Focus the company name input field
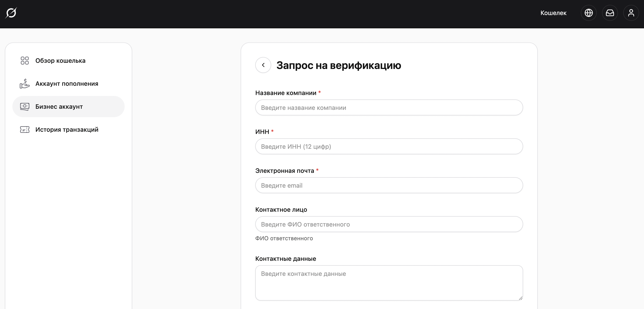Screen dimensions: 644x309 tap(389, 107)
